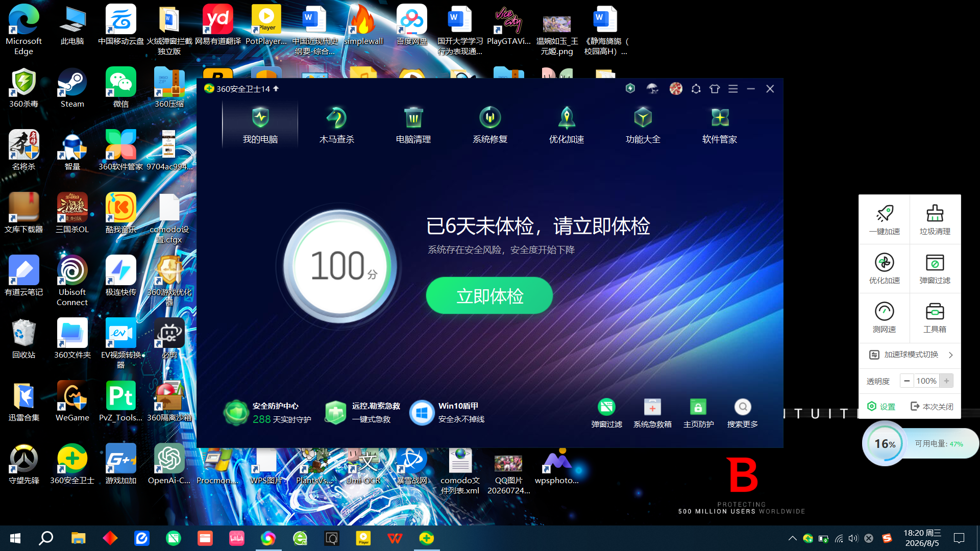Open the 网易有道翻译 desktop icon
Viewport: 980px width, 551px height.
click(217, 24)
